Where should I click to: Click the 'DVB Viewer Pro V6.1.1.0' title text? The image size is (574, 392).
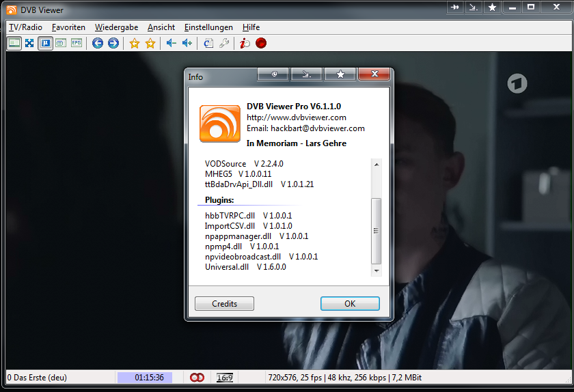pyautogui.click(x=294, y=107)
